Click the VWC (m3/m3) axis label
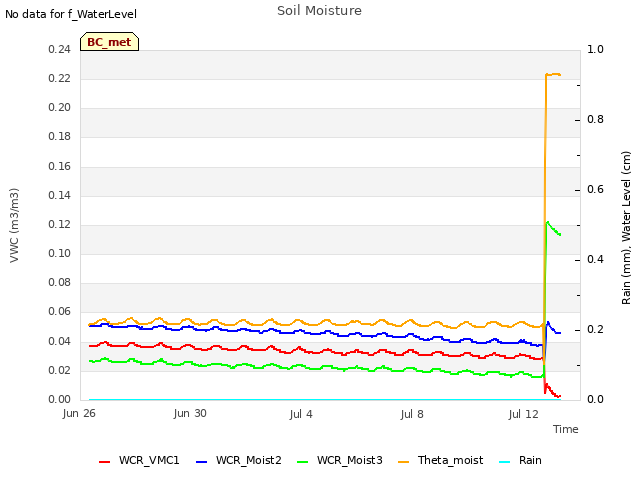This screenshot has height=480, width=640. pos(14,225)
